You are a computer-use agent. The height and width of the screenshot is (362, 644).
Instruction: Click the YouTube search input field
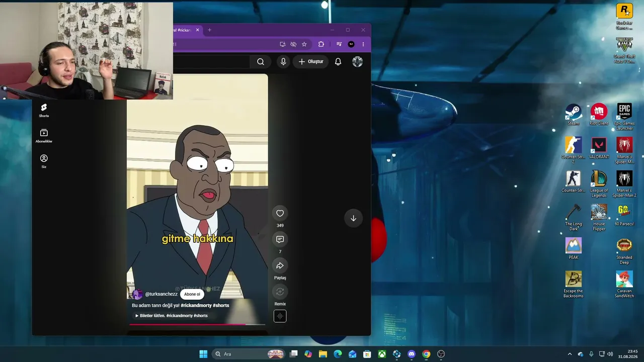tap(211, 61)
